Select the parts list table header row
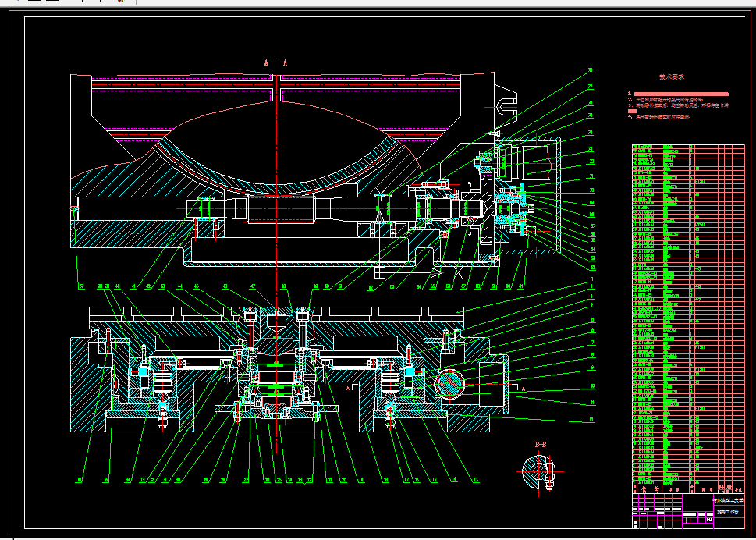 [688, 489]
